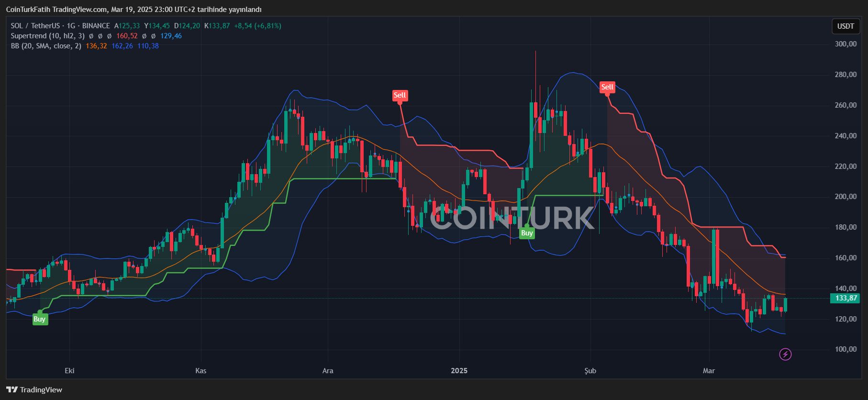Select the Supertrend (10, hl2, 3) indicator label
Viewport: 868px width, 400px height.
pos(48,36)
